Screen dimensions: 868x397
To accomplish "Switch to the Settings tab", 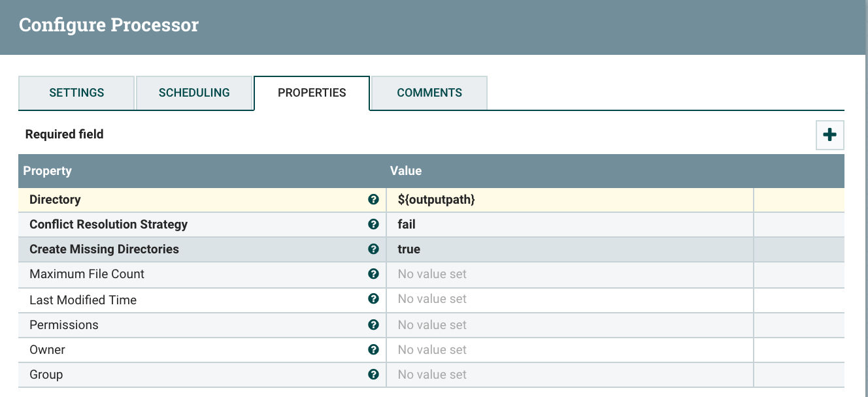I will (76, 93).
